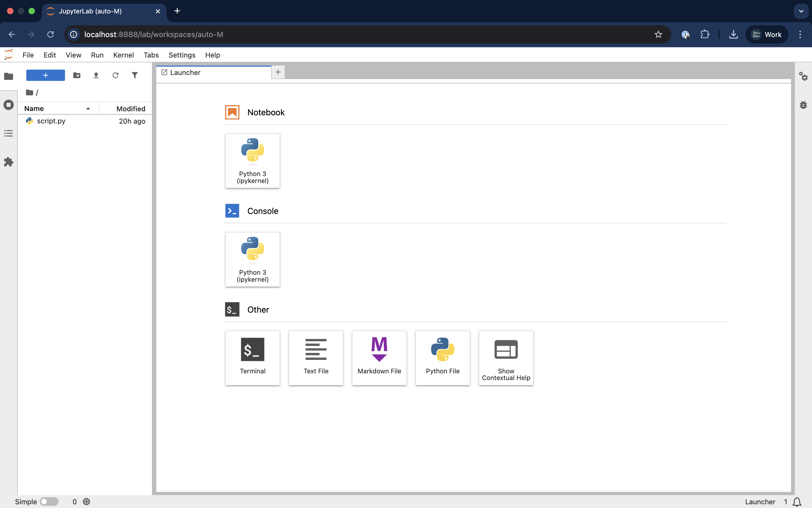This screenshot has height=508, width=812.
Task: Select script.py in the file list
Action: click(x=85, y=121)
